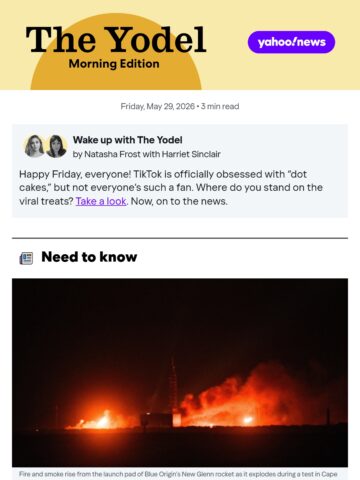
Task: Open the rocket explosion photo
Action: [180, 372]
